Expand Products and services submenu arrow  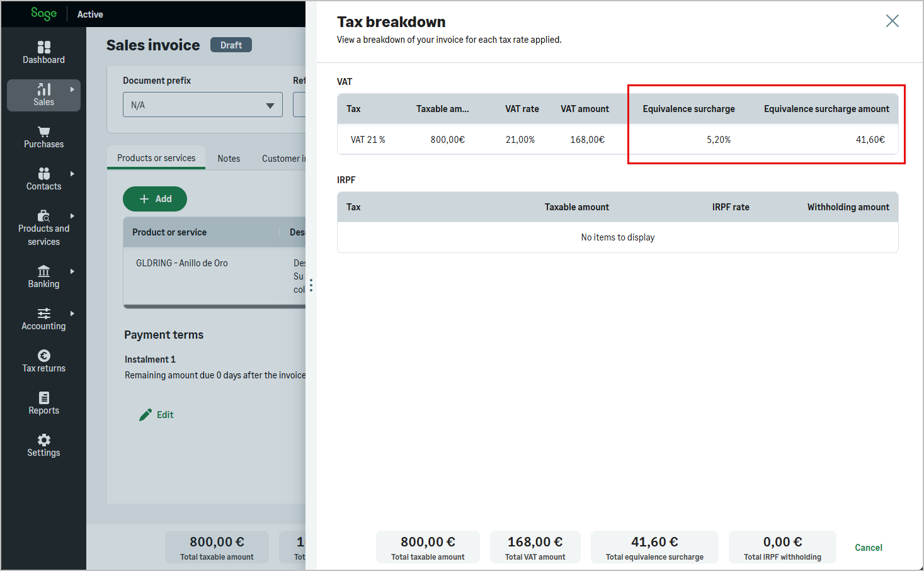[x=72, y=216]
